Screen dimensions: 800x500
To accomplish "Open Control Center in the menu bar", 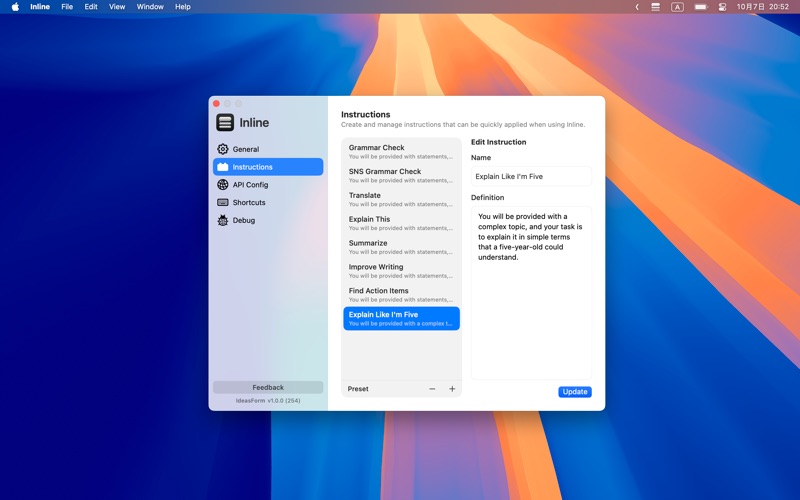I will [x=722, y=7].
